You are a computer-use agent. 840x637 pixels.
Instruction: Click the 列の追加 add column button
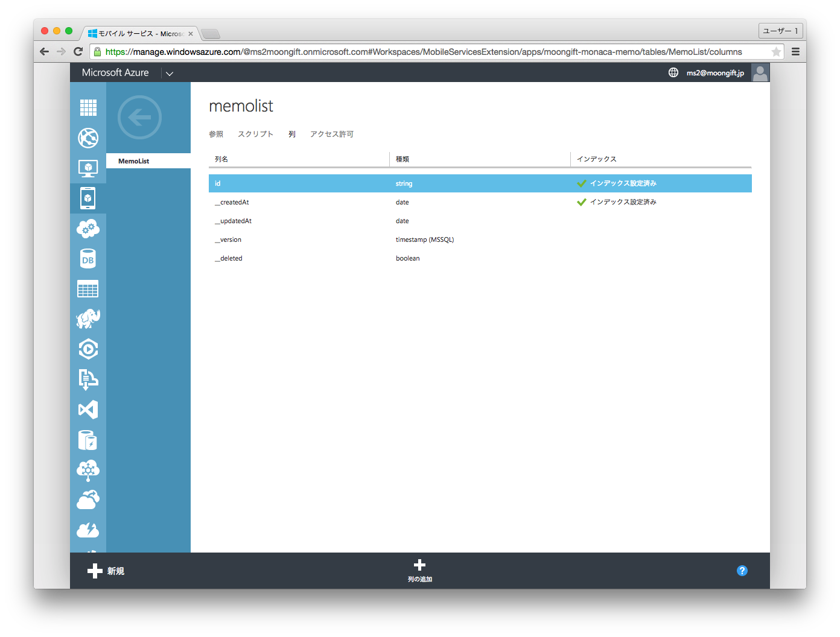point(419,570)
